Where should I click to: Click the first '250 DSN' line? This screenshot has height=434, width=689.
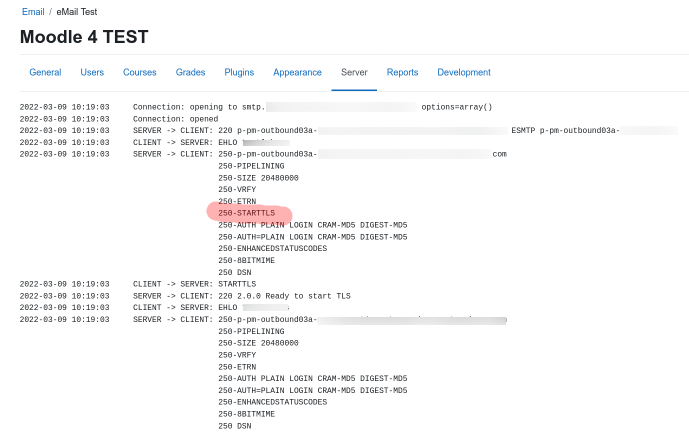[235, 272]
